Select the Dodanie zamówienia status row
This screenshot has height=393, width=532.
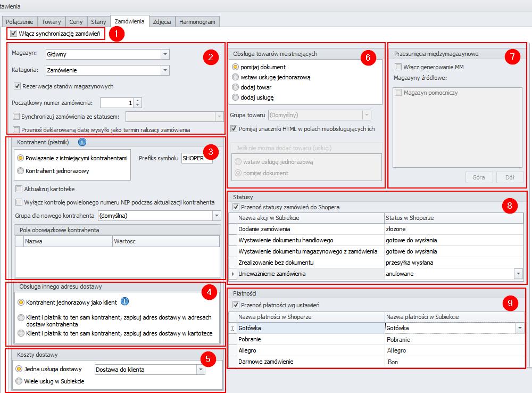tap(376, 229)
